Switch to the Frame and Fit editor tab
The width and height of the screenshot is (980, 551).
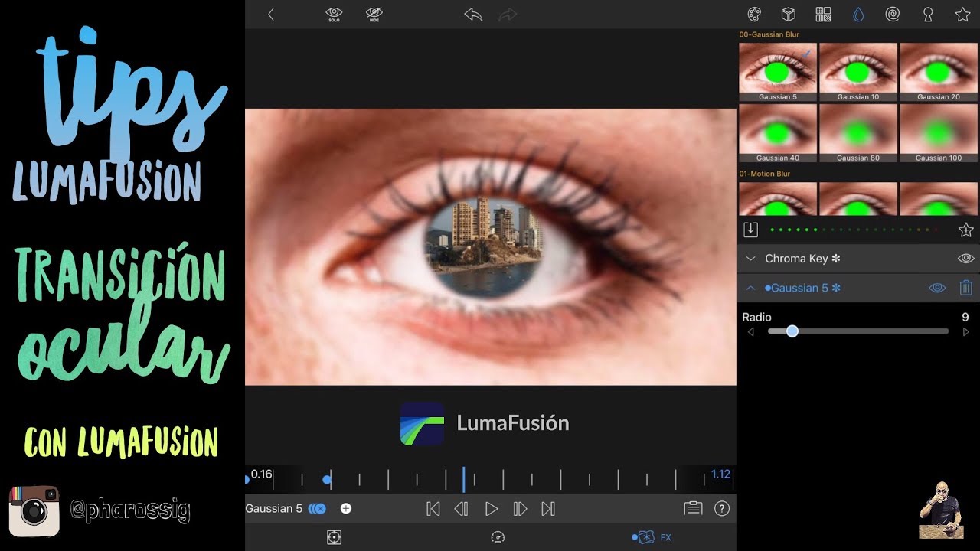click(334, 537)
